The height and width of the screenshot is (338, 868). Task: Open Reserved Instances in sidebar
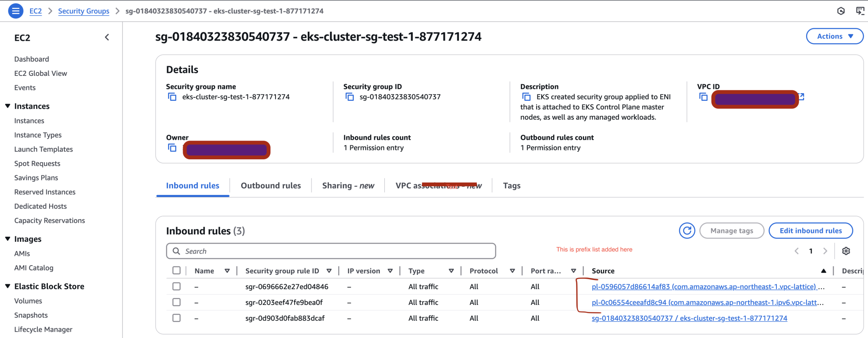click(x=45, y=192)
